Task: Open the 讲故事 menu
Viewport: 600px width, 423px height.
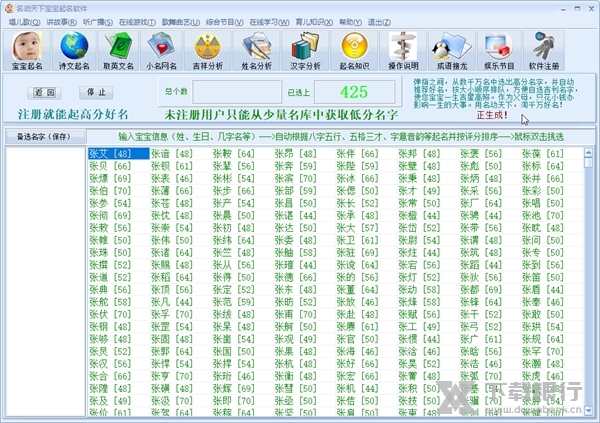Action: [x=61, y=22]
